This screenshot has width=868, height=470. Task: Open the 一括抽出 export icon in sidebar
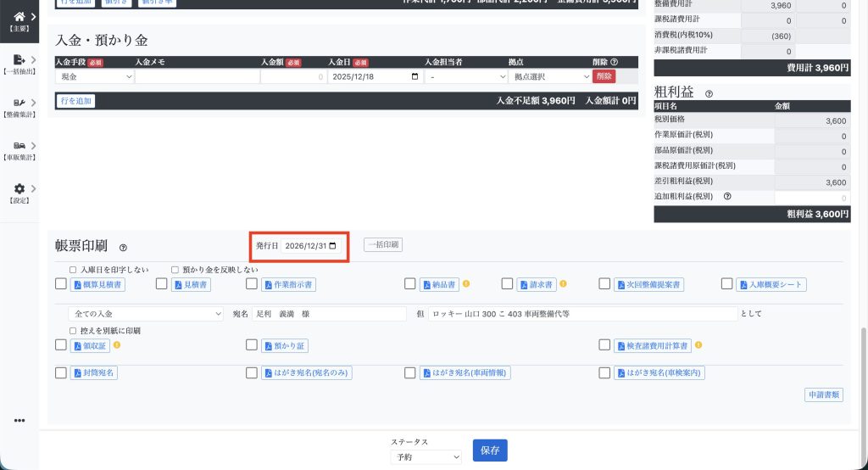tap(19, 59)
